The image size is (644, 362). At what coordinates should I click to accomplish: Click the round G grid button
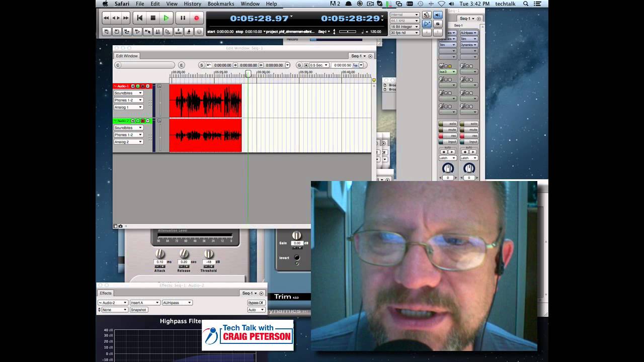[x=299, y=65]
